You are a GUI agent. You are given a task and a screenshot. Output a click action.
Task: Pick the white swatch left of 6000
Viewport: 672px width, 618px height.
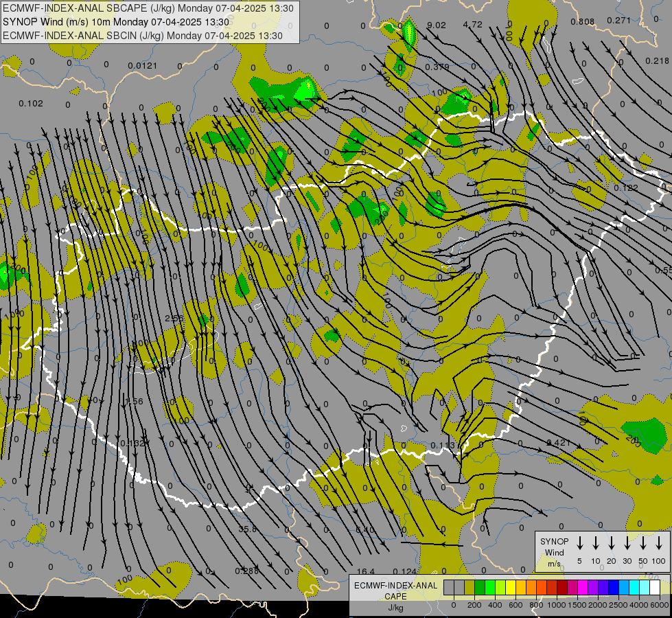(x=656, y=587)
